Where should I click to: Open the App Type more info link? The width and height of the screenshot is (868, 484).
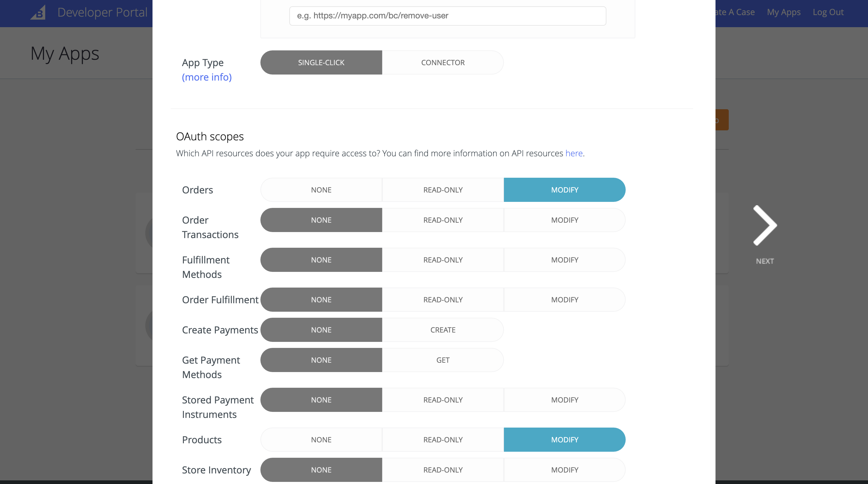tap(206, 77)
